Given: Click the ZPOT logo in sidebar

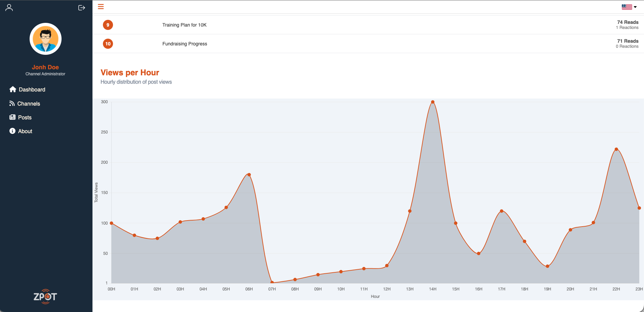Looking at the screenshot, I should [45, 297].
